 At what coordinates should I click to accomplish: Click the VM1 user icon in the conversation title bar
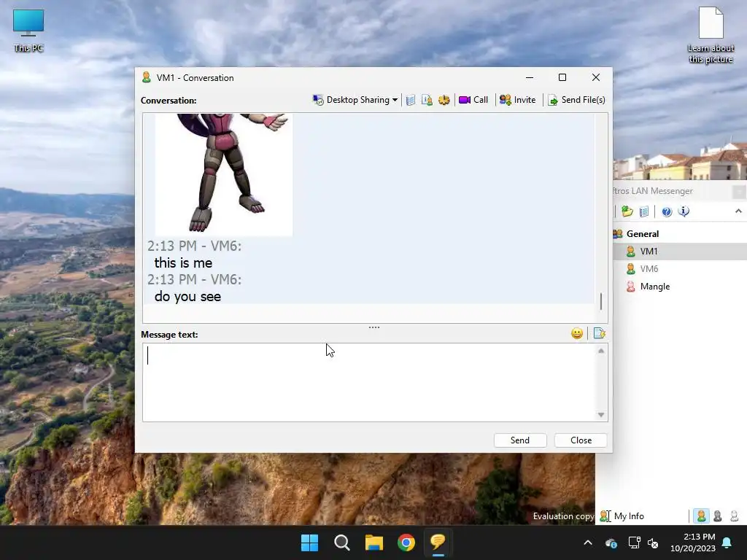click(146, 77)
